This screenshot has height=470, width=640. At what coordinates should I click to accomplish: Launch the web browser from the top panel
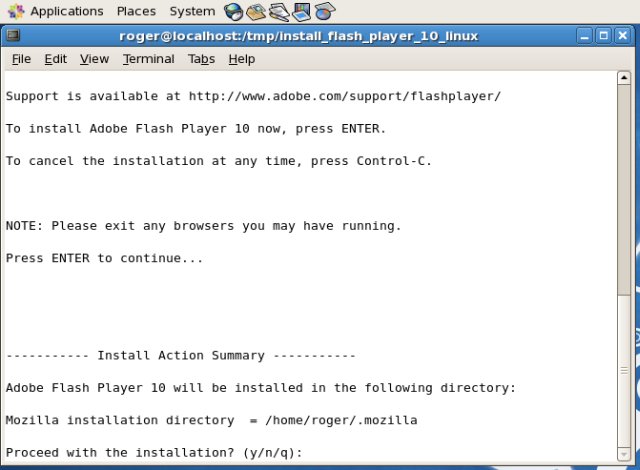click(234, 11)
